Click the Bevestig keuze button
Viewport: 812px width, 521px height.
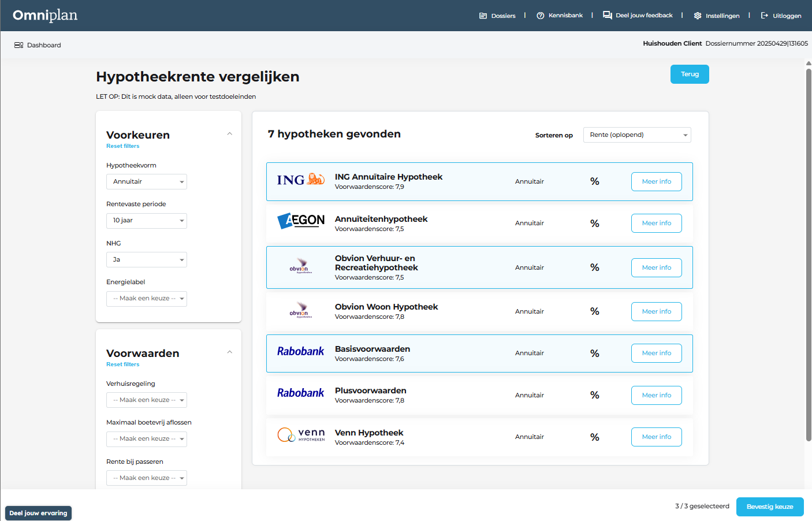click(770, 507)
